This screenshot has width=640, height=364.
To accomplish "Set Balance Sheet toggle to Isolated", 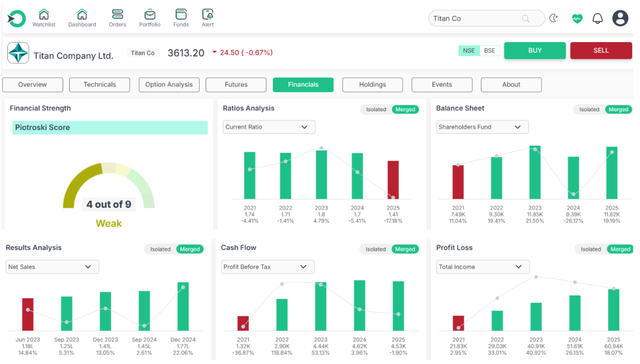I will (x=589, y=109).
